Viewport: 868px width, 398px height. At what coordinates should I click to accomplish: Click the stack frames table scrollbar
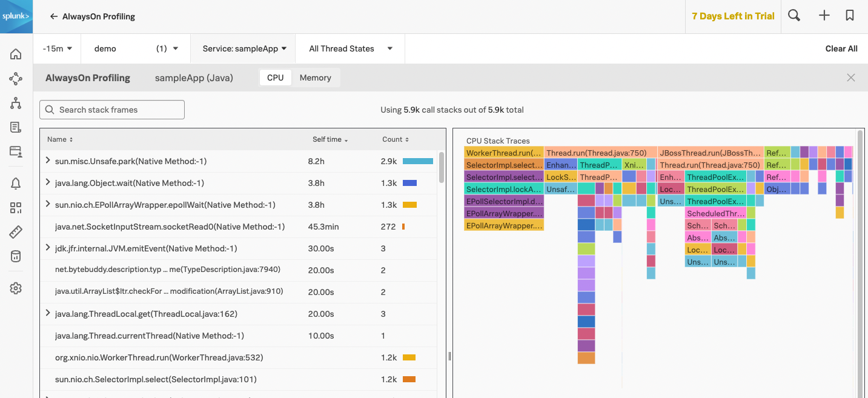click(x=442, y=167)
